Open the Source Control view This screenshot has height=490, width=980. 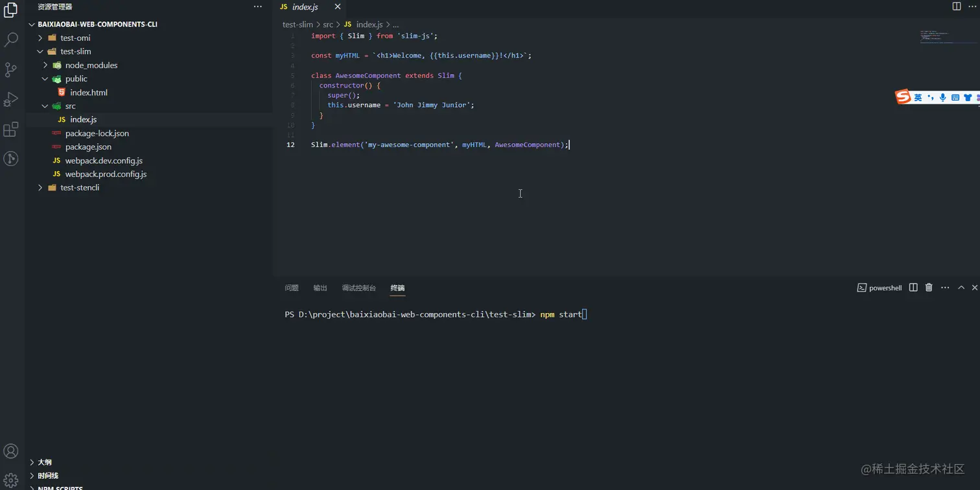pos(11,70)
